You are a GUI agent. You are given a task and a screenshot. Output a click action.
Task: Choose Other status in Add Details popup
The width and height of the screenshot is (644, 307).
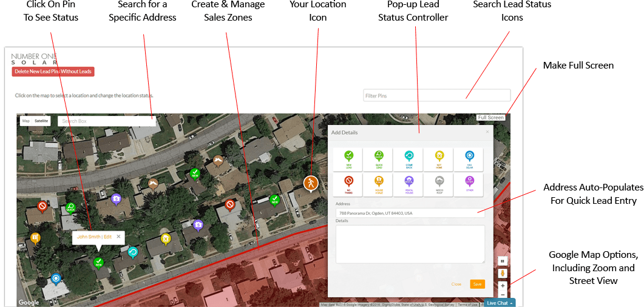click(469, 184)
